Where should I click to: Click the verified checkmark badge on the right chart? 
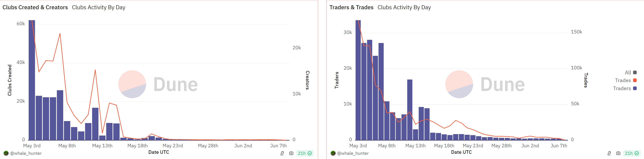[637, 153]
